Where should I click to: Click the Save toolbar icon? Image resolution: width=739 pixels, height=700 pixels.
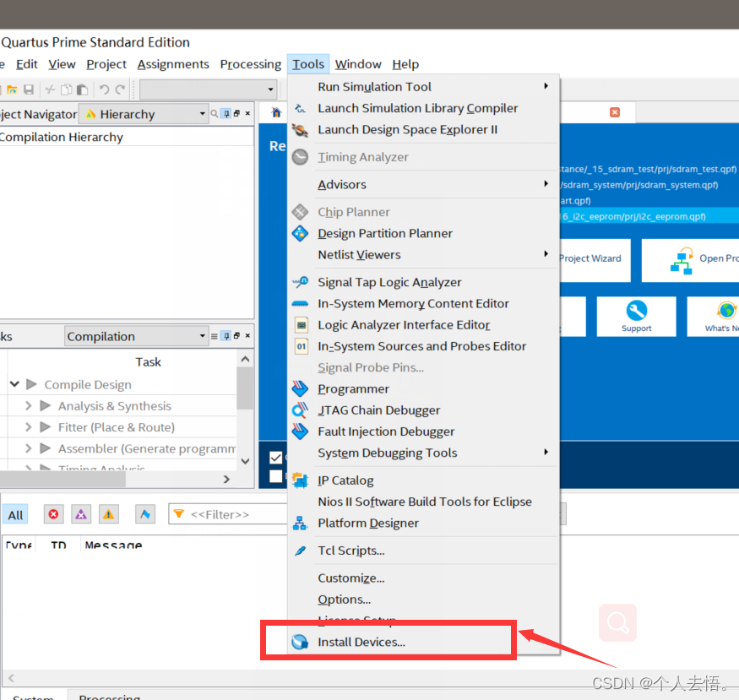point(29,90)
